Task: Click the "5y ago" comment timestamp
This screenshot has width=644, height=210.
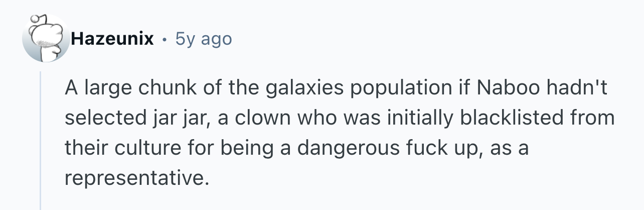Action: coord(204,39)
